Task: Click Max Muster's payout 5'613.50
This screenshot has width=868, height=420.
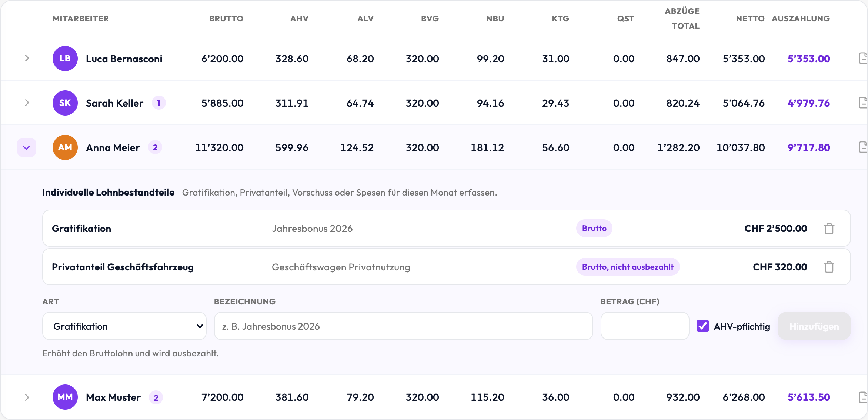Action: pos(809,397)
